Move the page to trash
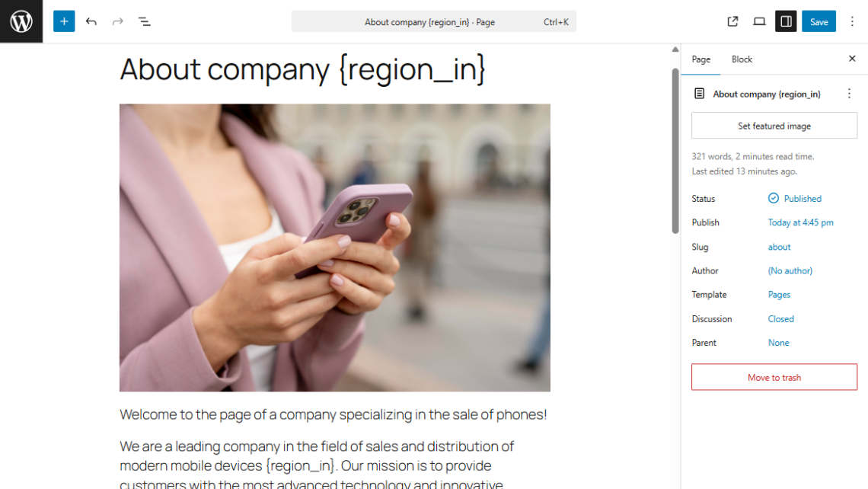The height and width of the screenshot is (489, 868). (774, 377)
